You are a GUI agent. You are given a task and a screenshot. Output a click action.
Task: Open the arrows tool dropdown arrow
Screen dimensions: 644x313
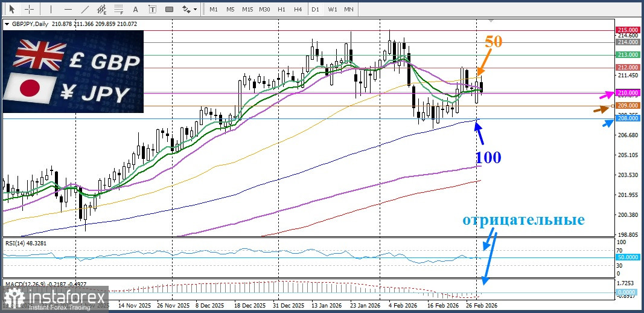[195, 9]
